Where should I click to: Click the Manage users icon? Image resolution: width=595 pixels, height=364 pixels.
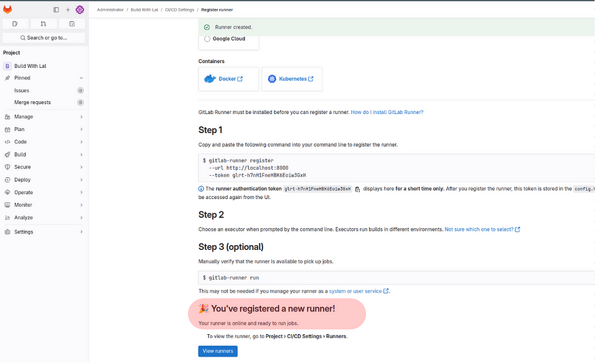point(7,117)
